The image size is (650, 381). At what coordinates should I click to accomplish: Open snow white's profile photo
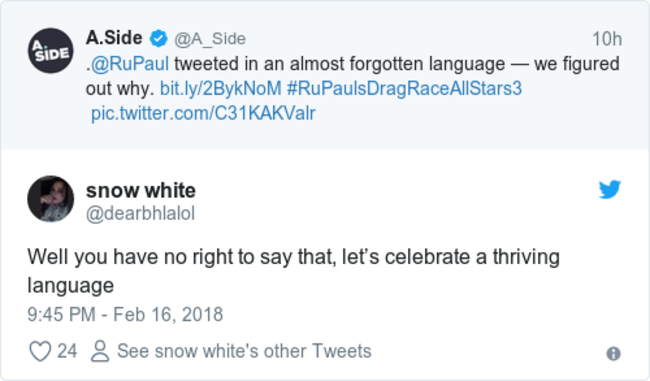[51, 199]
